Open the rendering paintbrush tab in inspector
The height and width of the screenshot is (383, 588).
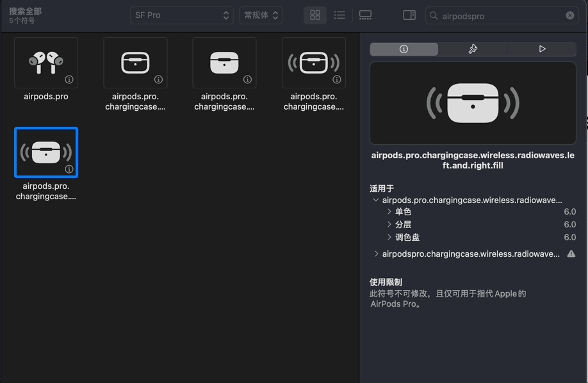472,49
